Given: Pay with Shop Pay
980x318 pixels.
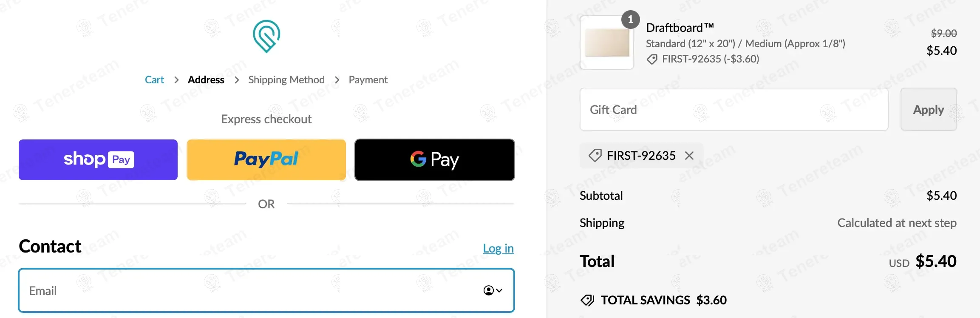Looking at the screenshot, I should 98,160.
